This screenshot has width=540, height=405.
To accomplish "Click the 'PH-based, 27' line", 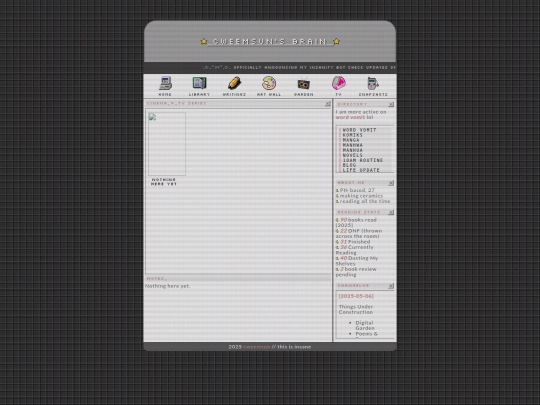I will [x=355, y=190].
